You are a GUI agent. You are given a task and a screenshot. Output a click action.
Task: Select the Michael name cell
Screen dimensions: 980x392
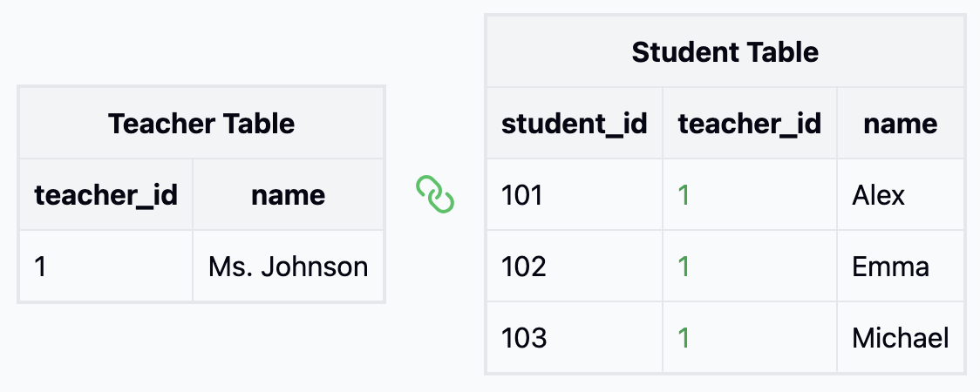coord(901,338)
